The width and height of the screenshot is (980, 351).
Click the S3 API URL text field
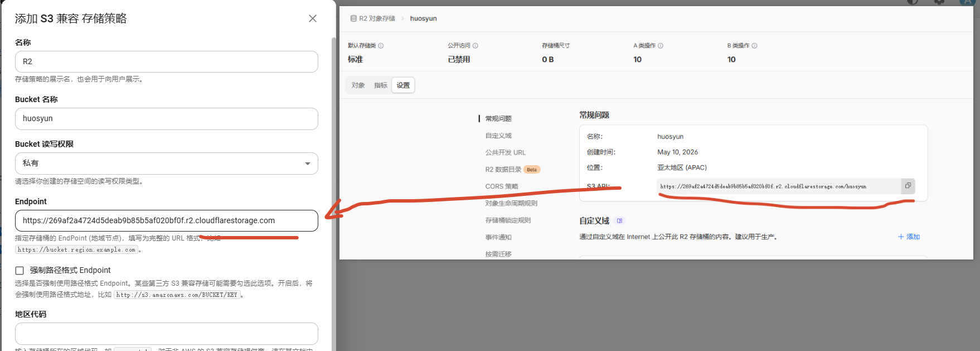779,186
